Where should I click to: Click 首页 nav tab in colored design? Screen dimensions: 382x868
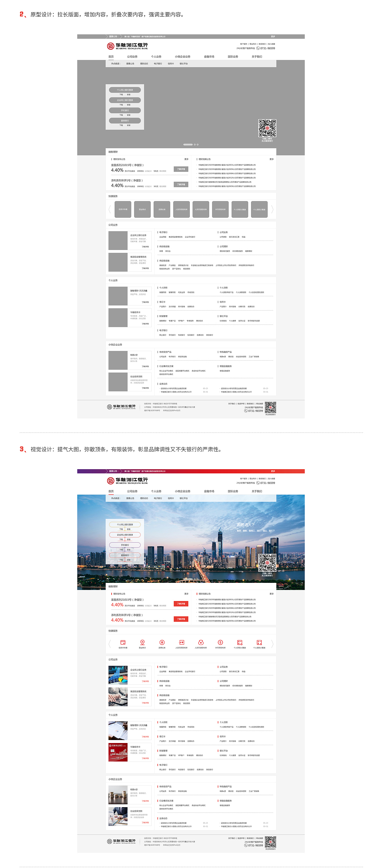[x=111, y=491]
